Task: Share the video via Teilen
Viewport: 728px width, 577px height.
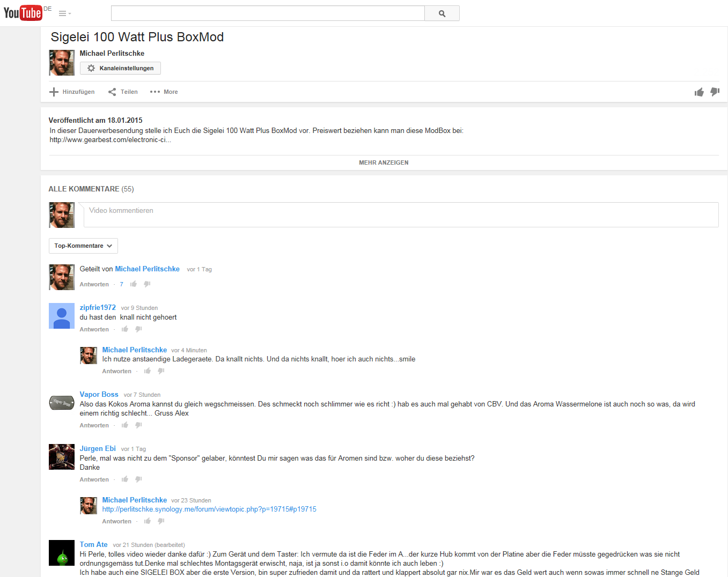Action: [x=123, y=92]
